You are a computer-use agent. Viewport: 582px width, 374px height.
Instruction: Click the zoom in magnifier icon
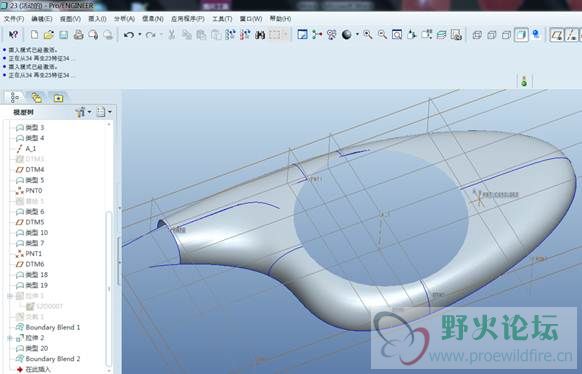click(368, 35)
